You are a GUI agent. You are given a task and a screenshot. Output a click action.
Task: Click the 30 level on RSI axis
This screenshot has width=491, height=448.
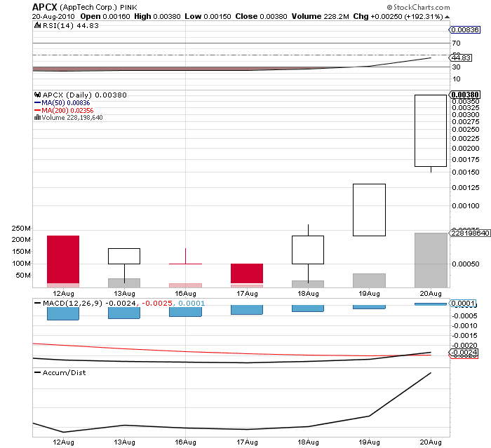456,67
